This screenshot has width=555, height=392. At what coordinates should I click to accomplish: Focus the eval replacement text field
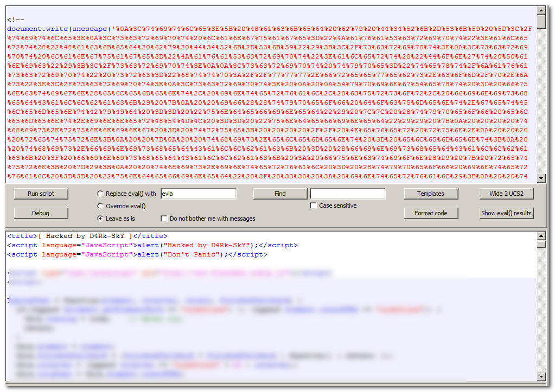click(x=198, y=194)
